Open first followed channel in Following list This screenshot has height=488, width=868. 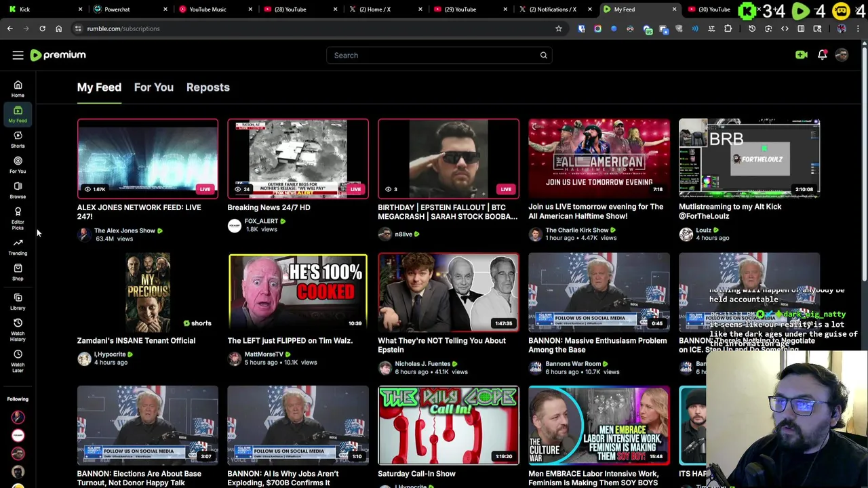(18, 417)
